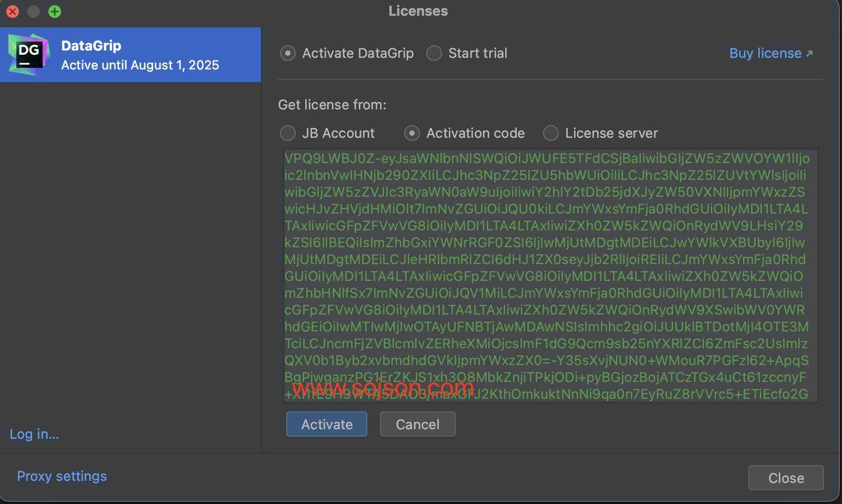Click the DataGrip logo icon in sidebar
This screenshot has height=504, width=842.
pos(29,55)
